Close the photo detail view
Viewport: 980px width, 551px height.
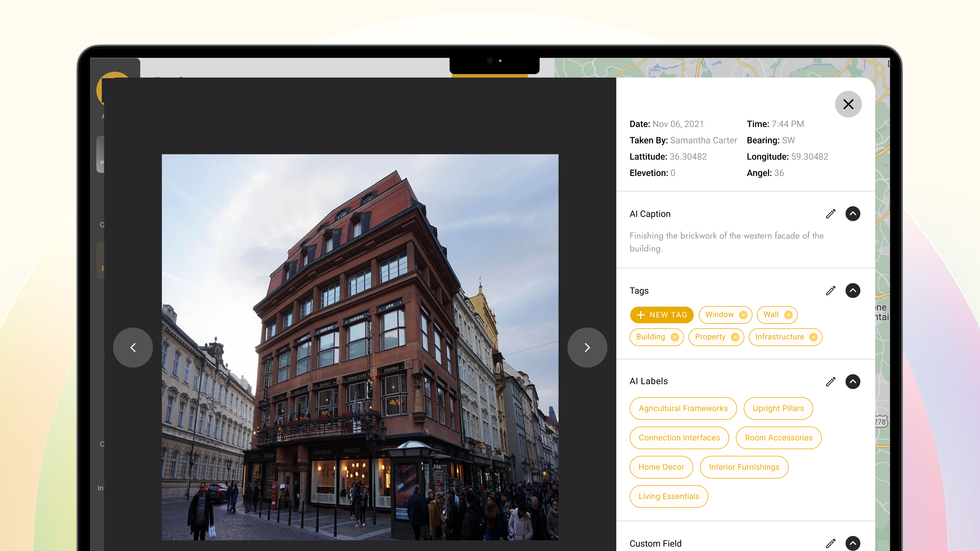click(848, 104)
